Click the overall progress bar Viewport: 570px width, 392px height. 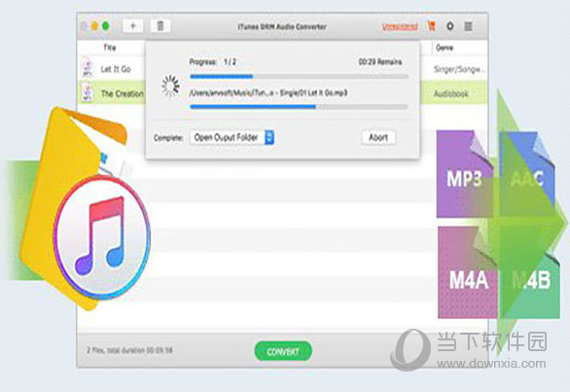299,77
